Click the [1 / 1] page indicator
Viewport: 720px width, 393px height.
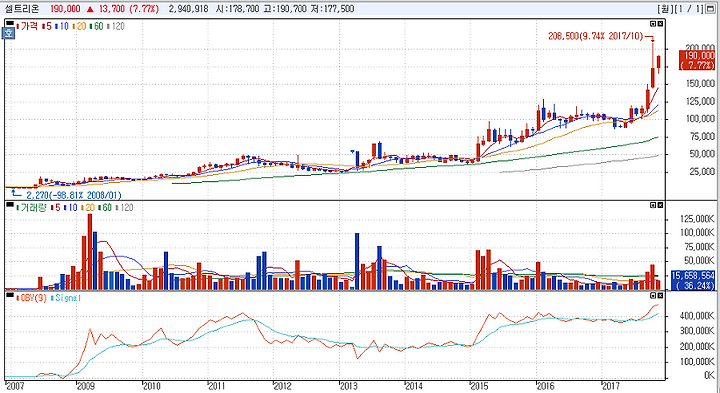point(688,9)
